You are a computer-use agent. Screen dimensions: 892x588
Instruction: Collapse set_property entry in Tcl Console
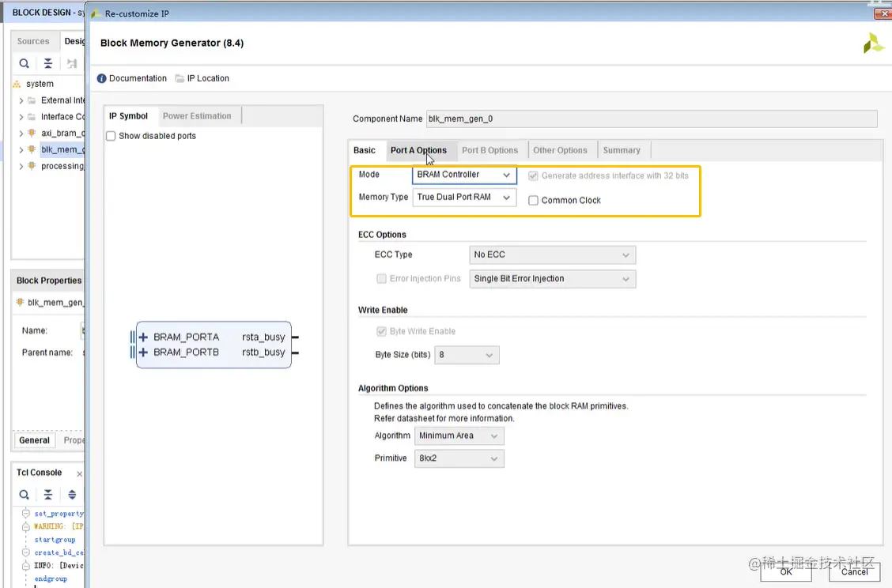(25, 514)
